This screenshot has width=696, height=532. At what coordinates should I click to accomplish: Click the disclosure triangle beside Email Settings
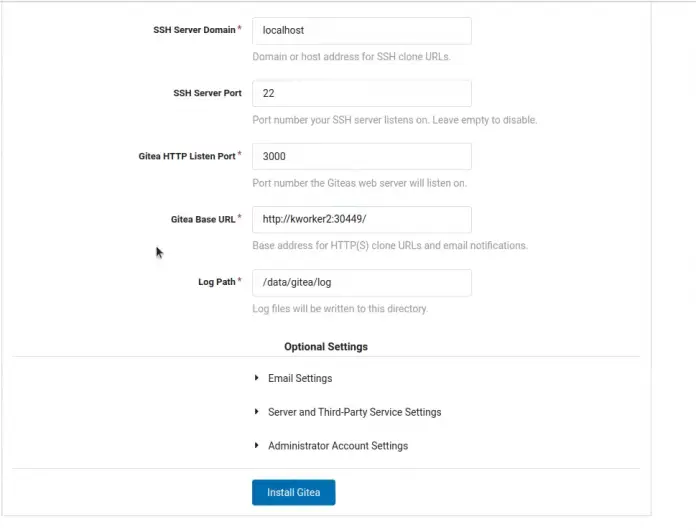[x=258, y=378]
